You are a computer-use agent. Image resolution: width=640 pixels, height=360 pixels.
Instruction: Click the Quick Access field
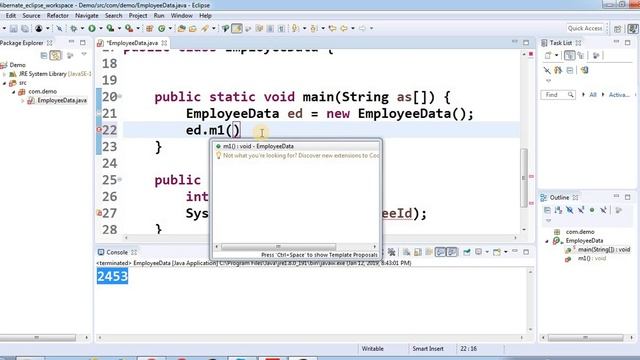click(x=585, y=28)
